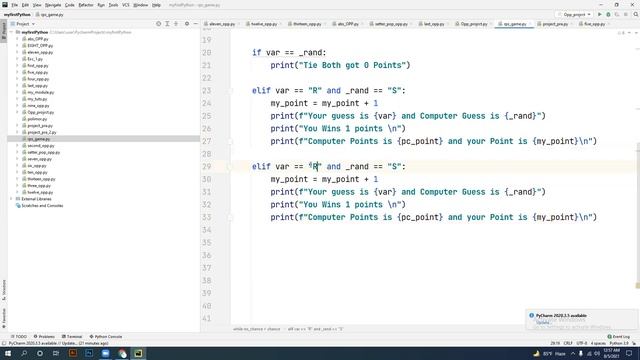This screenshot has width=640, height=360.
Task: Click line number 35 in the gutter
Action: 207,242
